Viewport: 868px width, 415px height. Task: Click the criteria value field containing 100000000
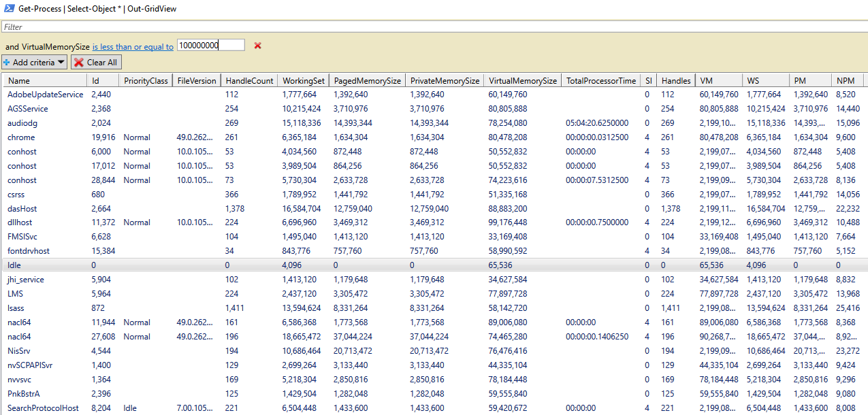coord(210,46)
